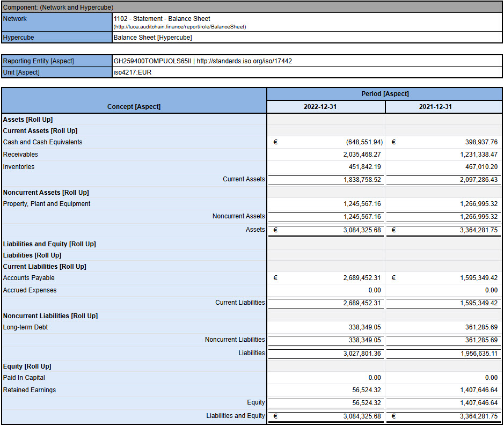Select the 2,035,468.27 receivables value

pos(362,155)
